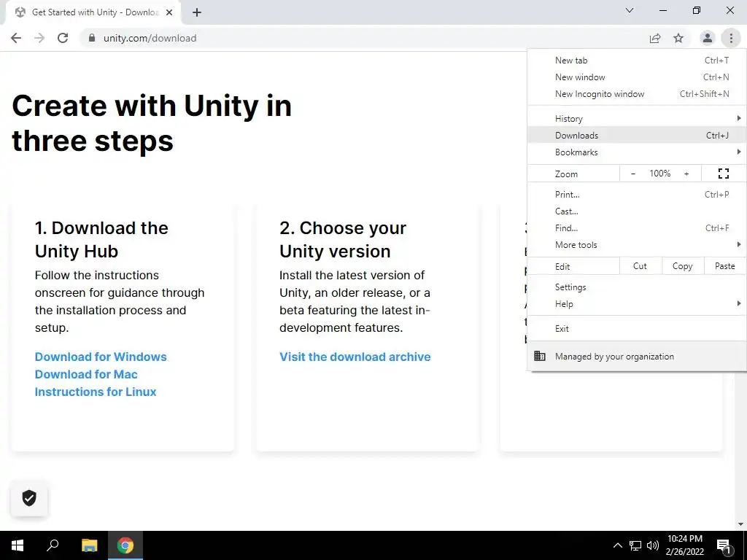Click Cut in the Edit row

[640, 266]
